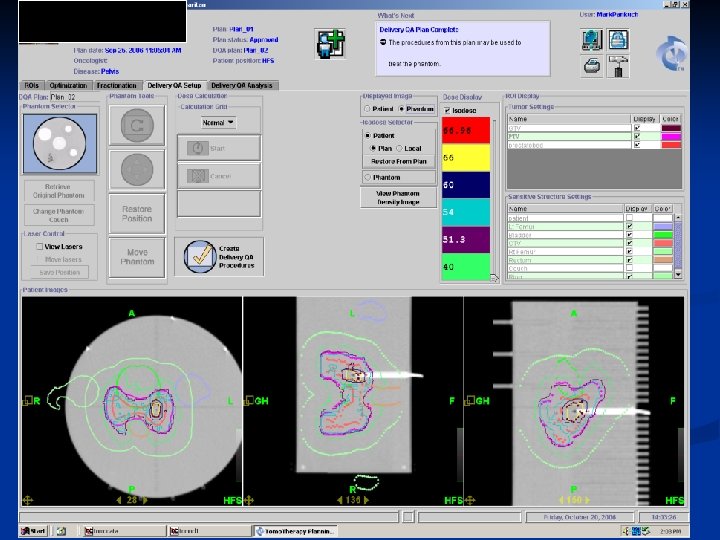Go to next slice in sagittal view

(x=587, y=500)
